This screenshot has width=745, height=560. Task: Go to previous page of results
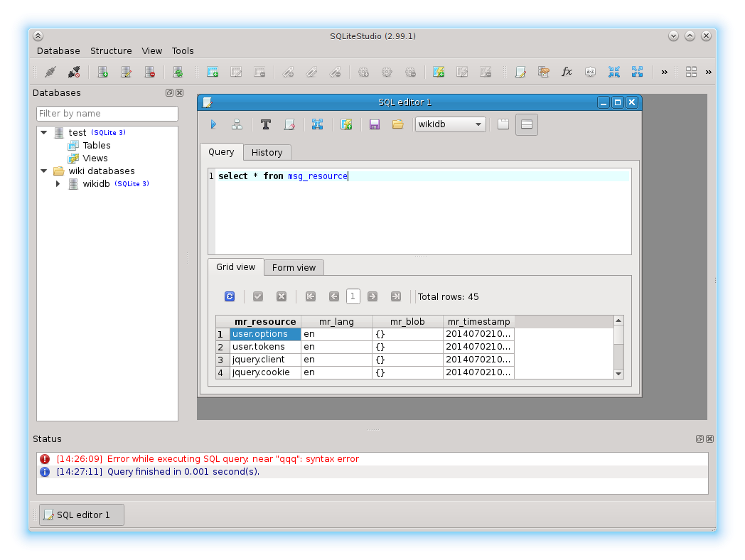click(x=334, y=296)
